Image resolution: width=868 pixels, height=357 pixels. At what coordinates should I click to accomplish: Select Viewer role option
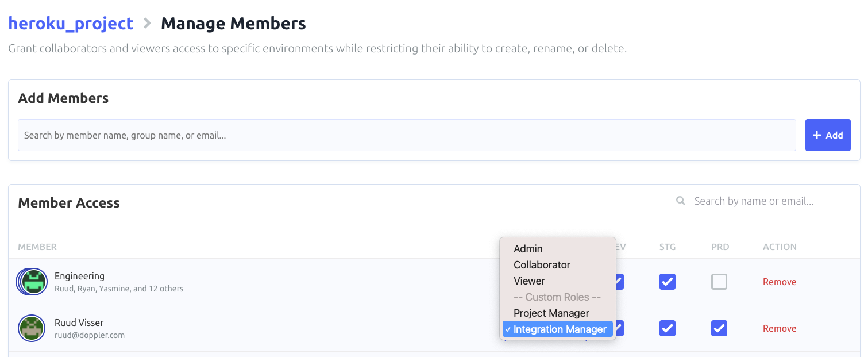529,281
